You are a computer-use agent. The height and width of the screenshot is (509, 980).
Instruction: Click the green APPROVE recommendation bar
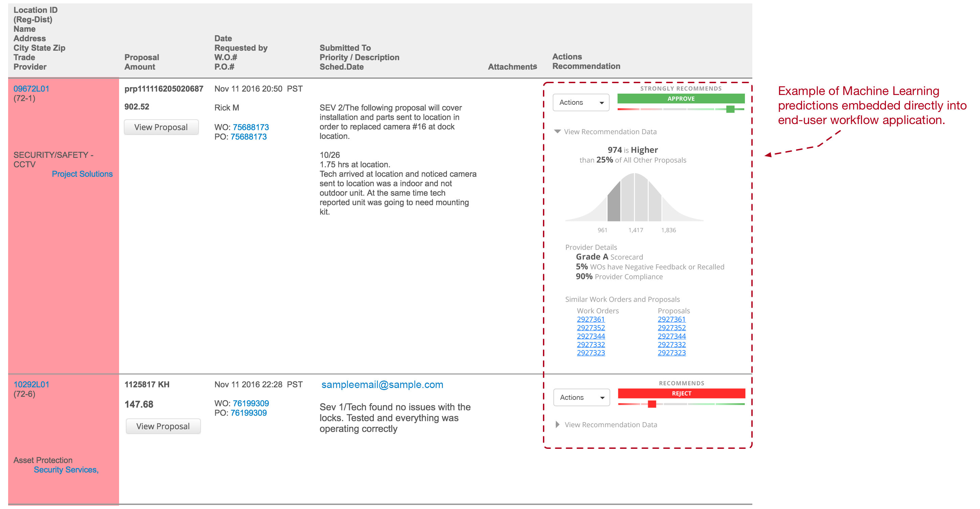(681, 98)
